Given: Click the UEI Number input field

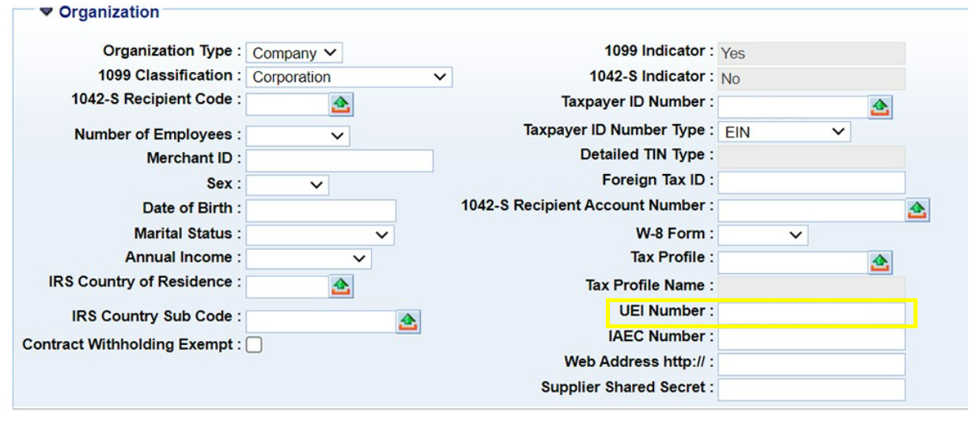Looking at the screenshot, I should coord(812,313).
